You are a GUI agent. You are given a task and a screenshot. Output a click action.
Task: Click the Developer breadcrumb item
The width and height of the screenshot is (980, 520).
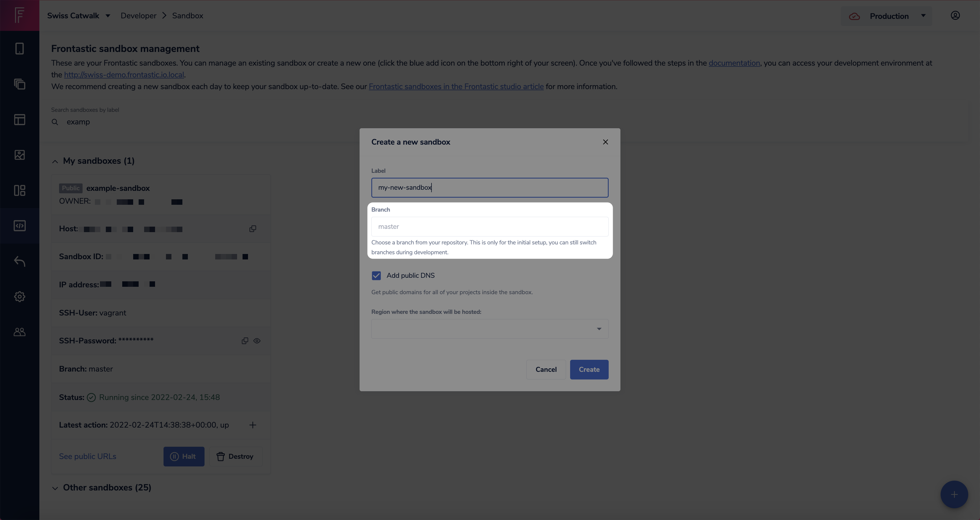(x=138, y=16)
